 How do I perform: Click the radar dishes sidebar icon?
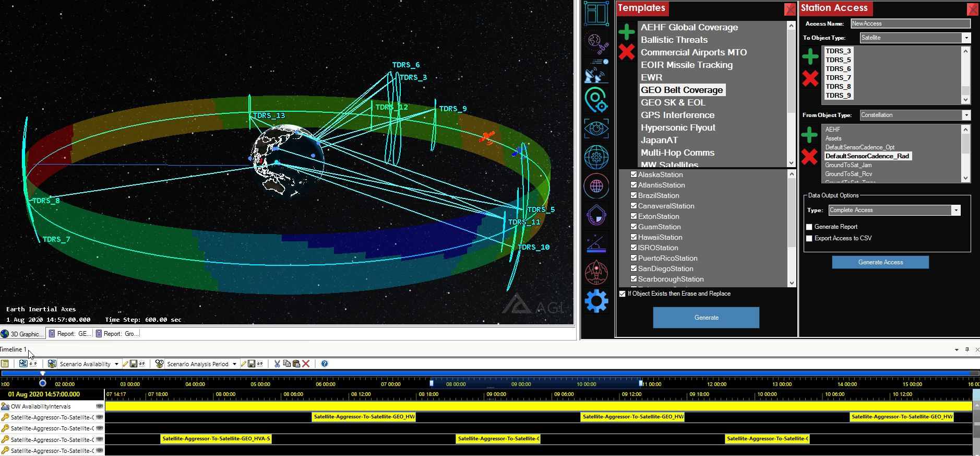click(x=596, y=71)
